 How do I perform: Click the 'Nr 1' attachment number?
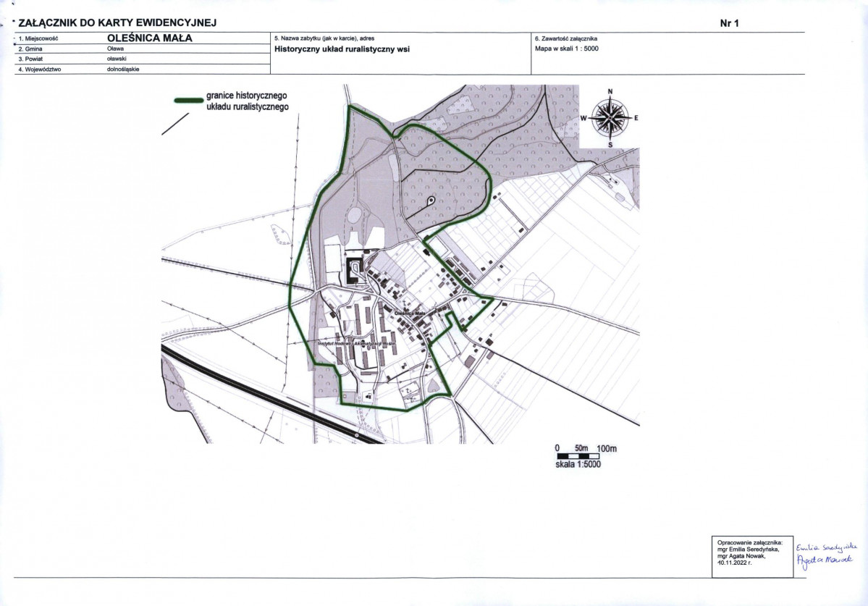[728, 24]
